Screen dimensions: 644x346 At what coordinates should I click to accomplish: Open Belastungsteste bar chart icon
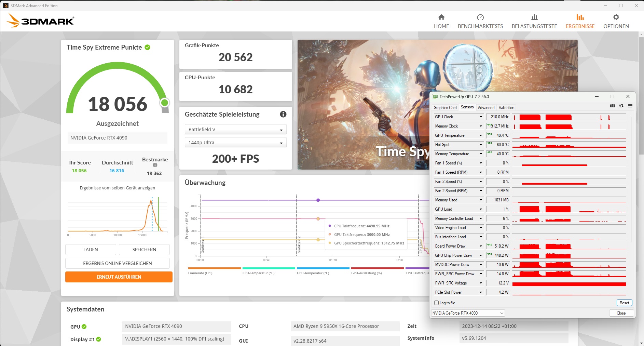pos(534,17)
